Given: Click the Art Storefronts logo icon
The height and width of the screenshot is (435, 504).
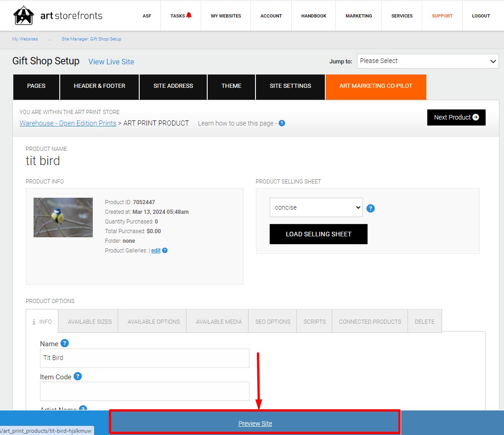Looking at the screenshot, I should point(23,15).
